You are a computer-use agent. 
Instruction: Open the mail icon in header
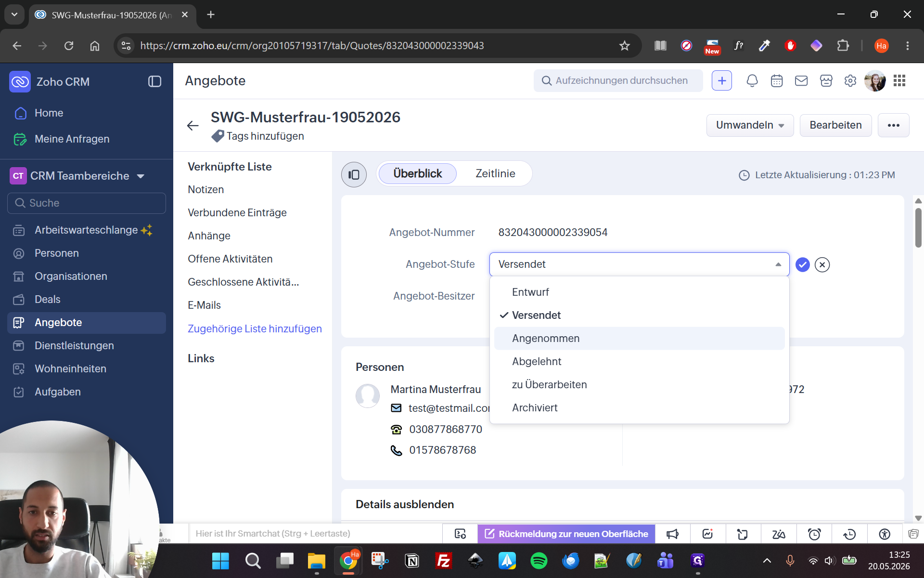pos(801,81)
